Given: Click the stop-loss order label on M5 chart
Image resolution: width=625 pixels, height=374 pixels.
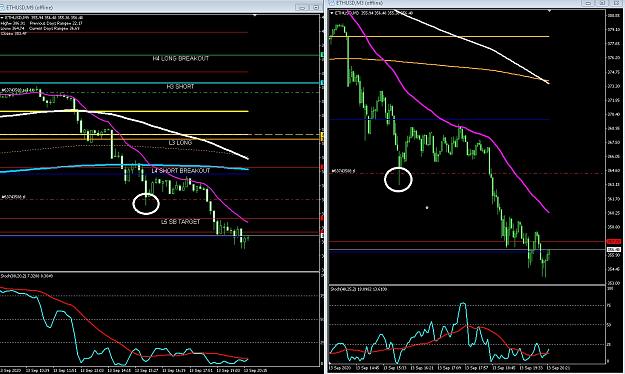Looking at the screenshot, I should pyautogui.click(x=14, y=197).
